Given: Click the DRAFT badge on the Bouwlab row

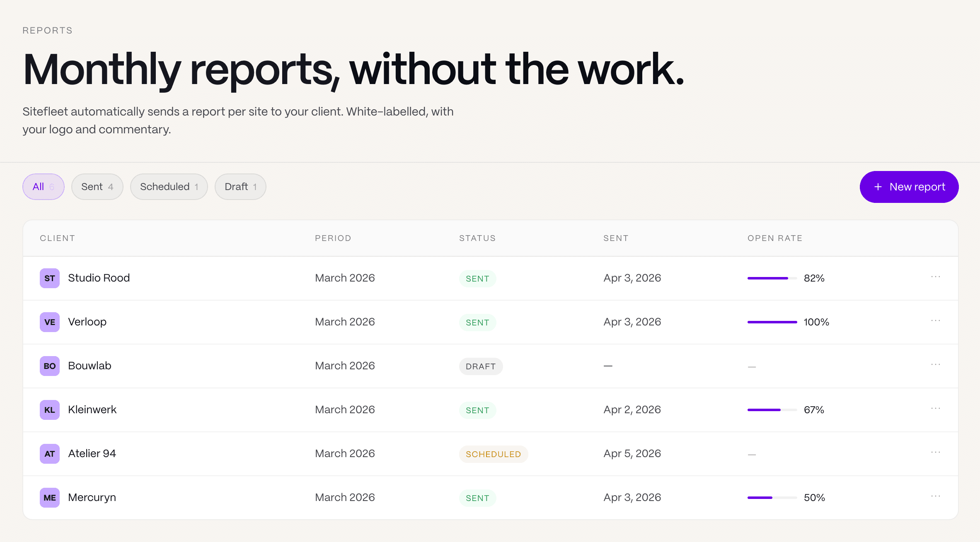Looking at the screenshot, I should 481,366.
